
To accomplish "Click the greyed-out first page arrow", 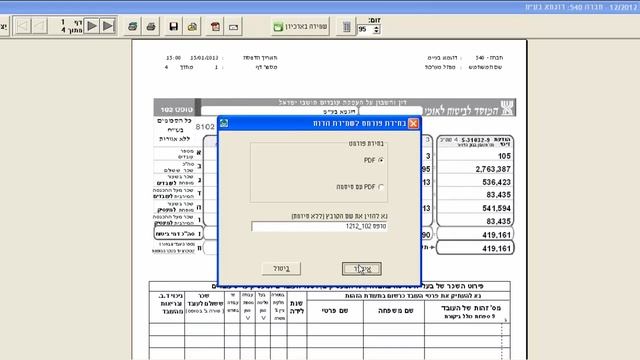I will [23, 26].
